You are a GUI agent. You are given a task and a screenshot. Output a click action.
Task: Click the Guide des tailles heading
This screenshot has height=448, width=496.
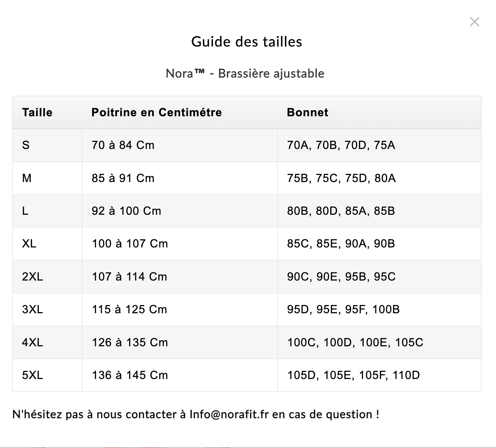(247, 42)
